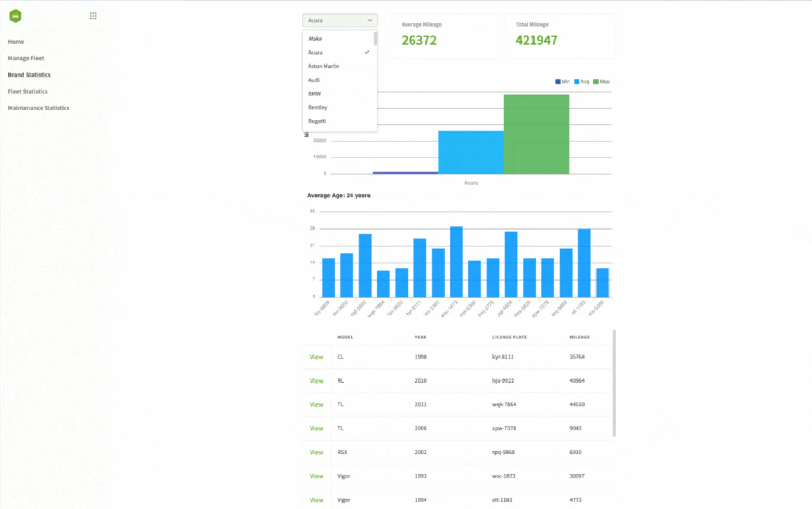Click license plate kyr-8111 cell
This screenshot has width=812, height=509.
click(x=503, y=357)
